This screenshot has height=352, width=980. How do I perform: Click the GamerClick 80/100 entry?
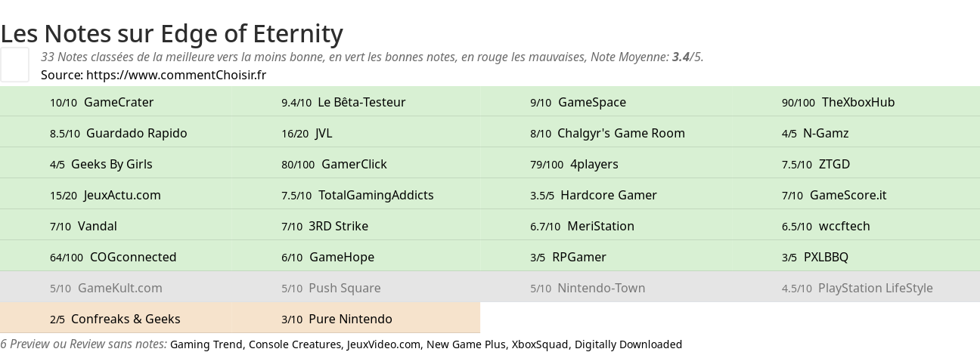pos(333,164)
